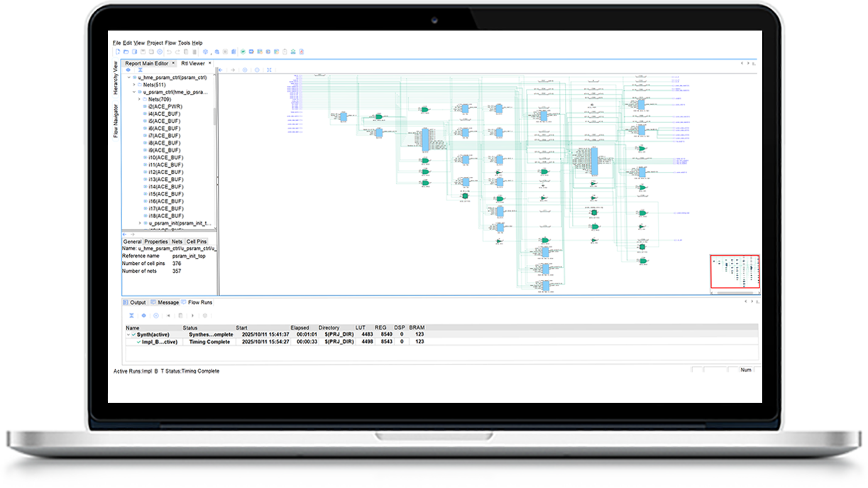
Task: Switch to the Report Main Editor tab
Action: click(147, 63)
